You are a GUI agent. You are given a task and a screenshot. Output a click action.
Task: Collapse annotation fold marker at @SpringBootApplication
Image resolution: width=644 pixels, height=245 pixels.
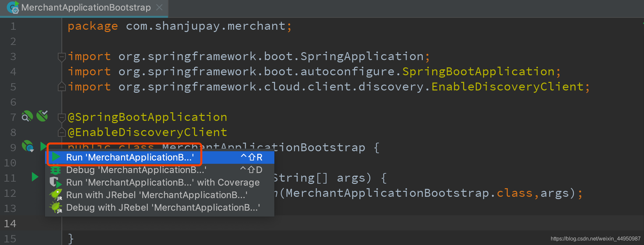pos(61,118)
